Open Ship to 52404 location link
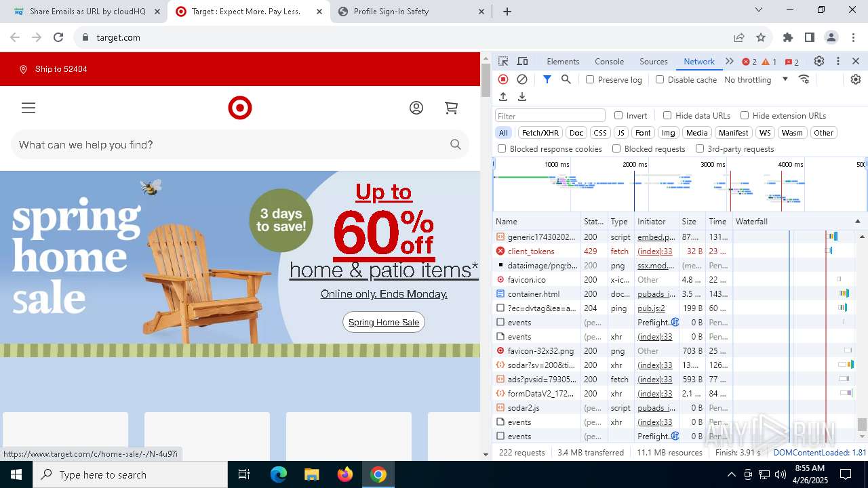Viewport: 868px width, 488px height. click(x=54, y=69)
